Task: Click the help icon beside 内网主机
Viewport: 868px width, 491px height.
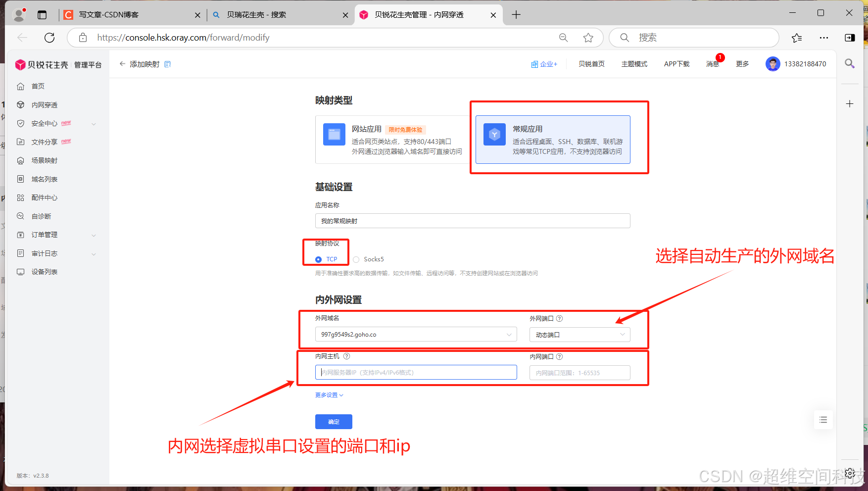Action: 346,356
